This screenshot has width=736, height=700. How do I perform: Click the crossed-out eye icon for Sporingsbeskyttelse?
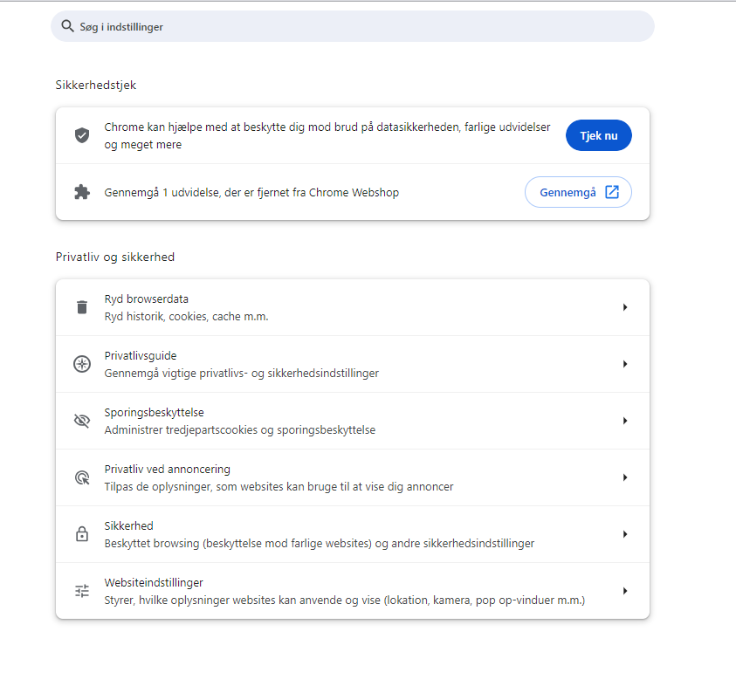[x=82, y=420]
